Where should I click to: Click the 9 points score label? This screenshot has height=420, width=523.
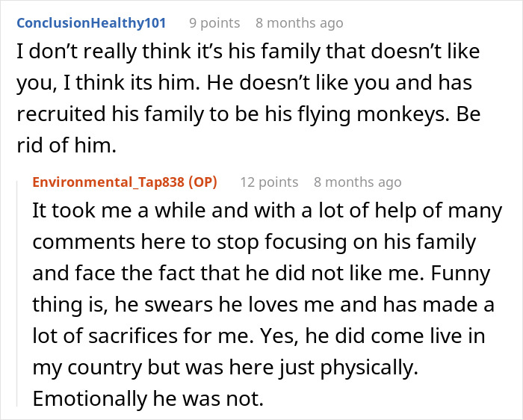[x=214, y=23]
